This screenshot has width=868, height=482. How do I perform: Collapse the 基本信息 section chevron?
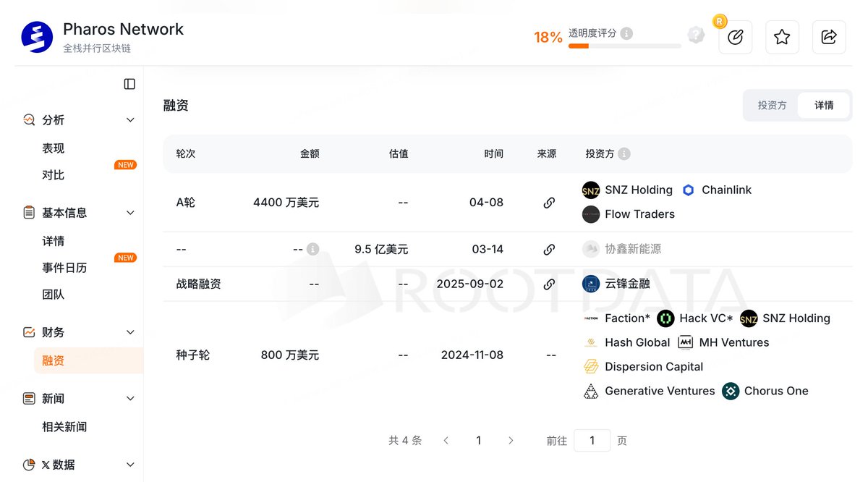tap(130, 213)
